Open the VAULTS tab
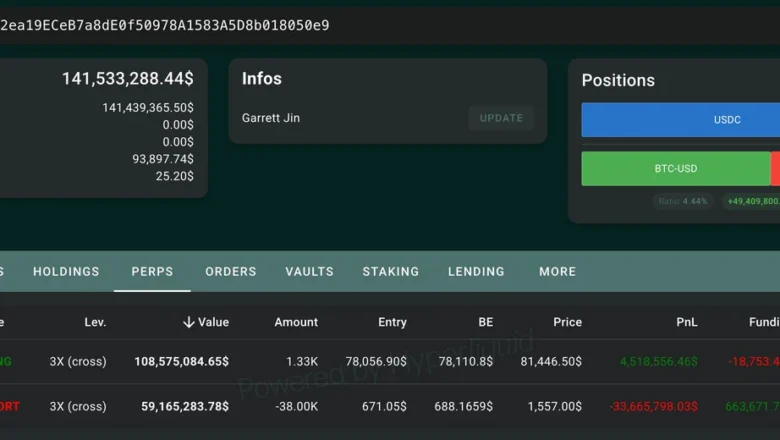The image size is (780, 440). point(309,271)
